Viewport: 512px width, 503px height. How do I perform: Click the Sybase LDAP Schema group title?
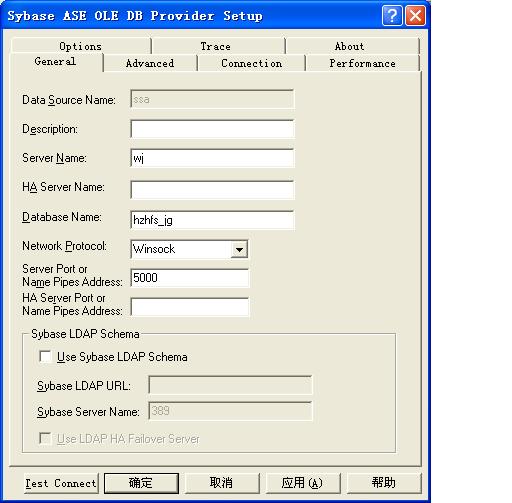tap(85, 334)
